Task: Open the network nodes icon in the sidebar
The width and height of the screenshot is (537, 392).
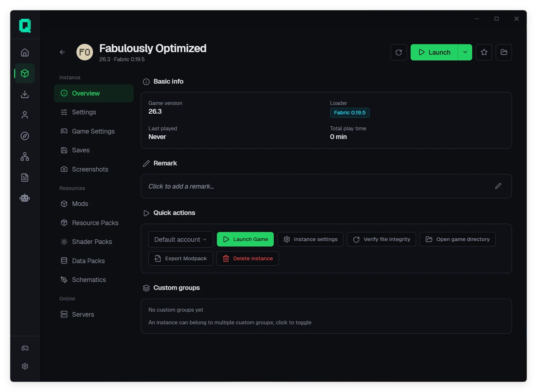Action: pyautogui.click(x=25, y=157)
